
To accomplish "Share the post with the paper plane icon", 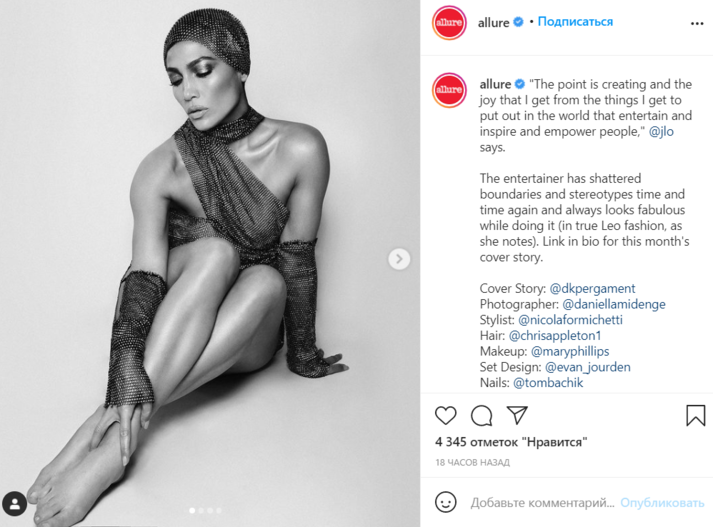I will point(517,415).
